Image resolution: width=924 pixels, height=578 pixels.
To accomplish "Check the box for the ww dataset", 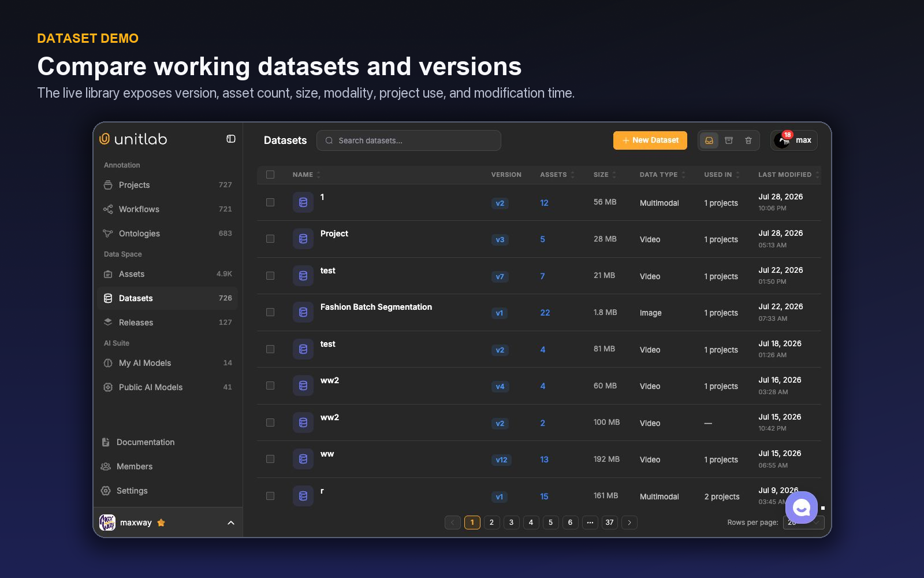I will tap(270, 459).
